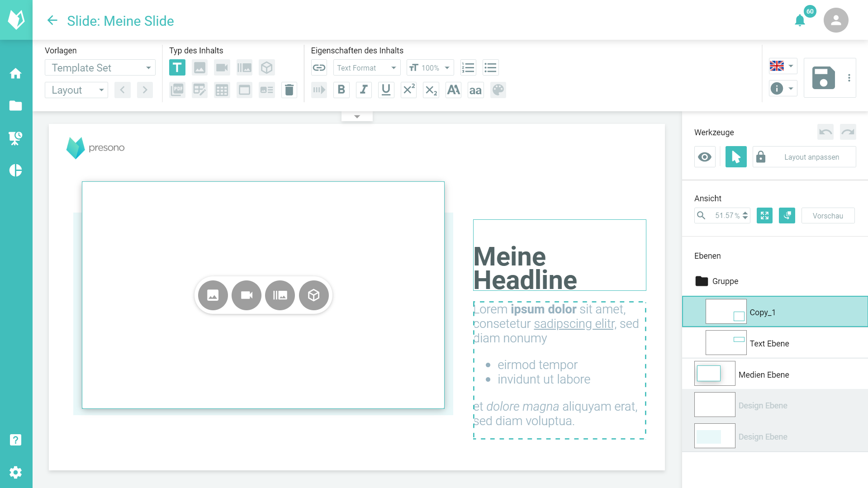This screenshot has height=488, width=868.
Task: Toggle lowercase aa formatting
Action: (475, 90)
